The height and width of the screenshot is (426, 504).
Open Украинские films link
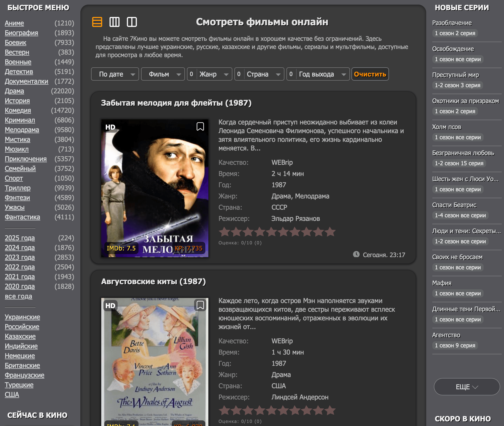tap(22, 317)
